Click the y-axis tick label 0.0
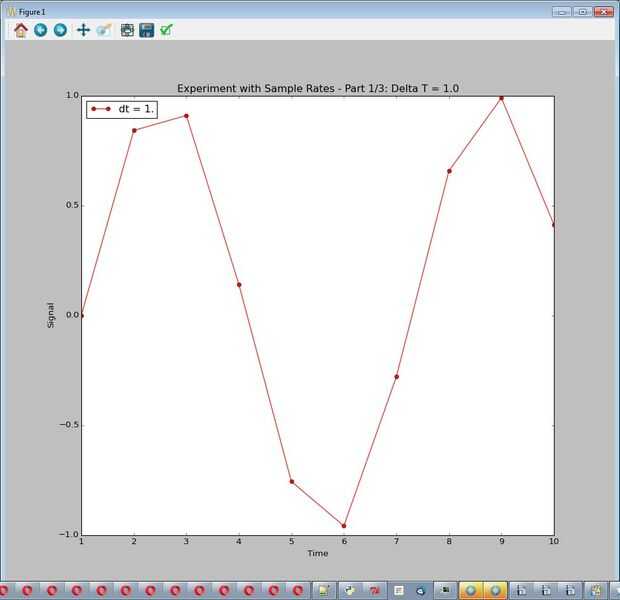620x600 pixels. 72,315
